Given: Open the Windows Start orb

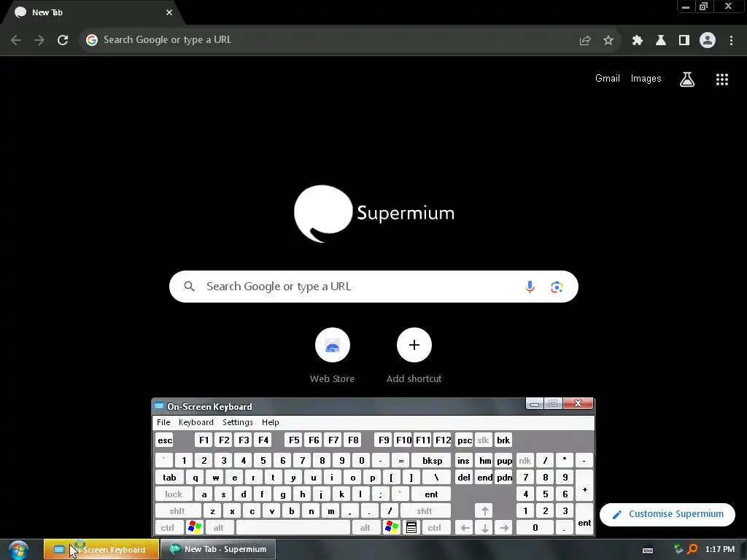Looking at the screenshot, I should click(x=18, y=550).
